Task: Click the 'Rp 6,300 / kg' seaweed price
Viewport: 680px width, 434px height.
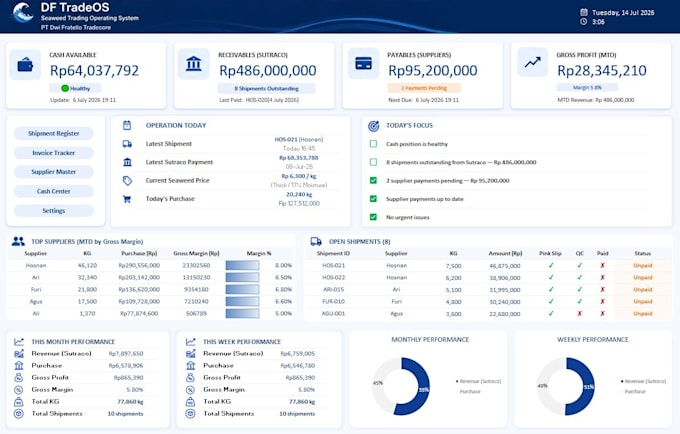Action: click(299, 176)
